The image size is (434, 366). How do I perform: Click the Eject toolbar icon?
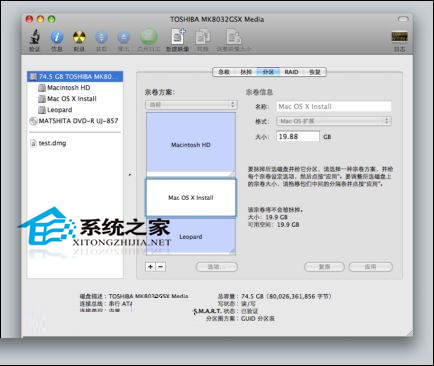pyautogui.click(x=123, y=37)
